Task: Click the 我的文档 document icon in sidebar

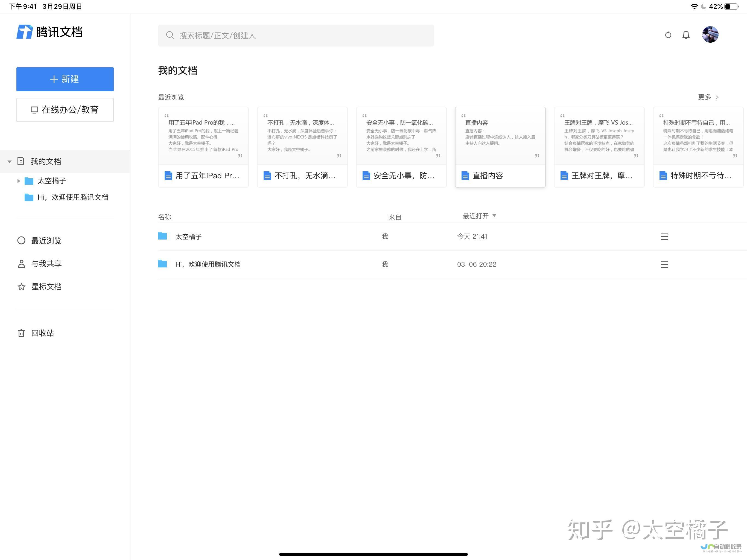Action: click(21, 161)
